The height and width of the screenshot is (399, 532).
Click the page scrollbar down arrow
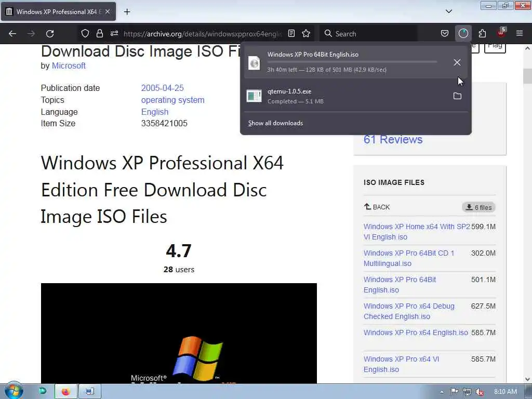(527, 379)
